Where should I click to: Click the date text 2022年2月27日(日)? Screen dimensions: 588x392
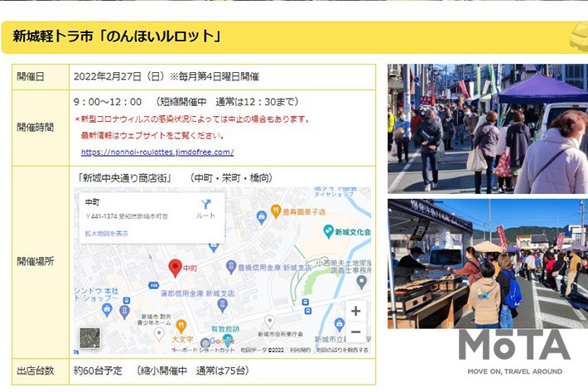coord(119,76)
